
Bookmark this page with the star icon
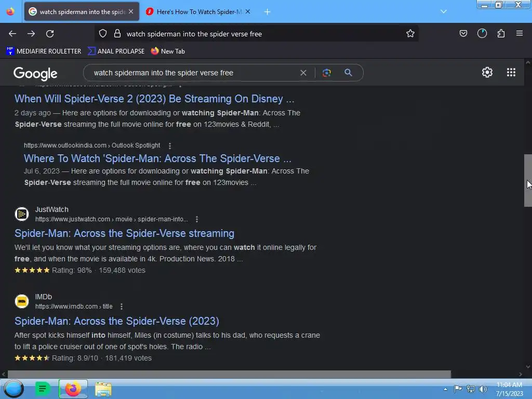coord(410,34)
